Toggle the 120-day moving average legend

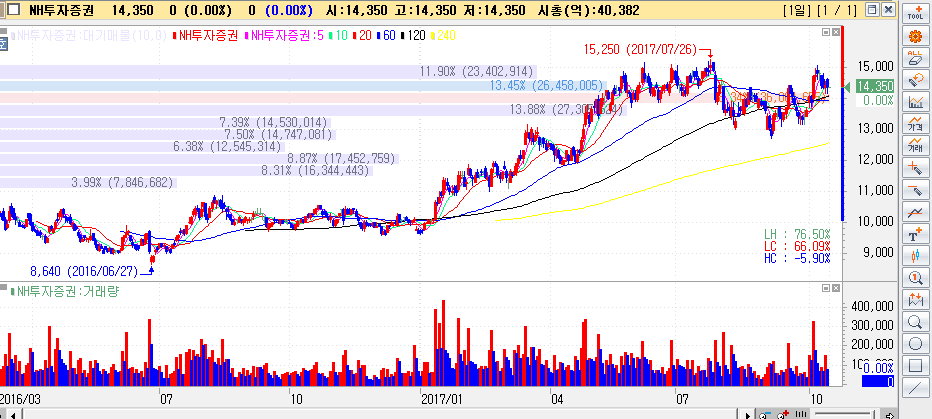(x=413, y=35)
